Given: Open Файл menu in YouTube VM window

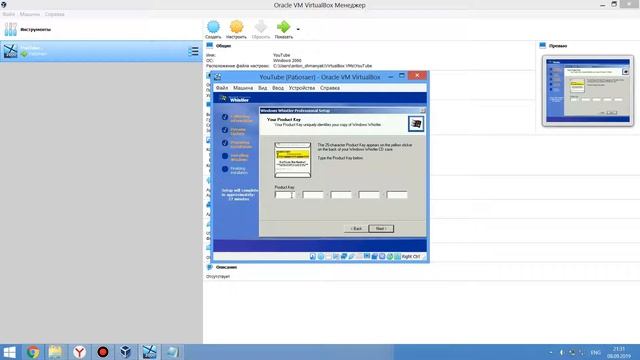Looking at the screenshot, I should tap(222, 88).
